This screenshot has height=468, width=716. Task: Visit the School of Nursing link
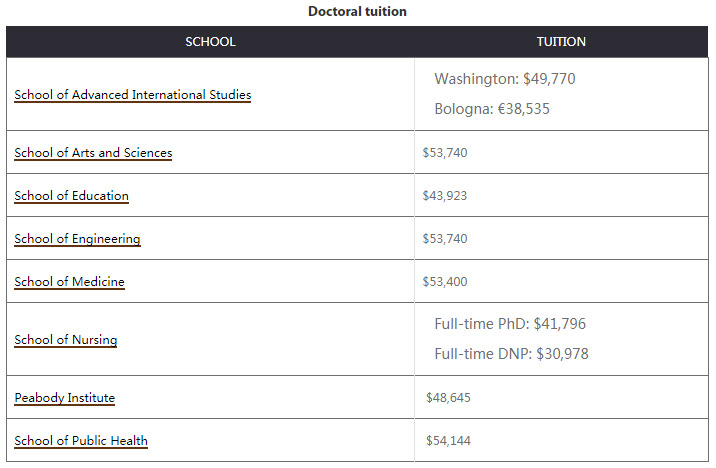[65, 340]
